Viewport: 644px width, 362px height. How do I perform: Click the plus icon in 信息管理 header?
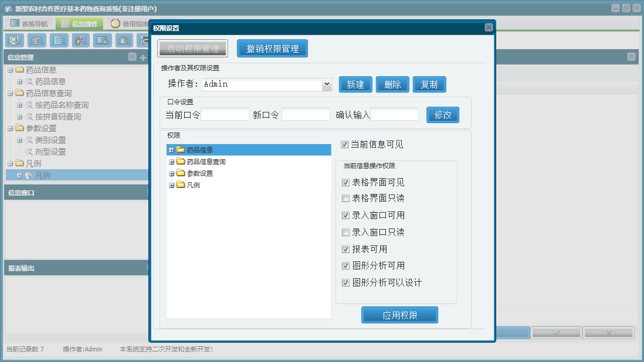[x=143, y=57]
